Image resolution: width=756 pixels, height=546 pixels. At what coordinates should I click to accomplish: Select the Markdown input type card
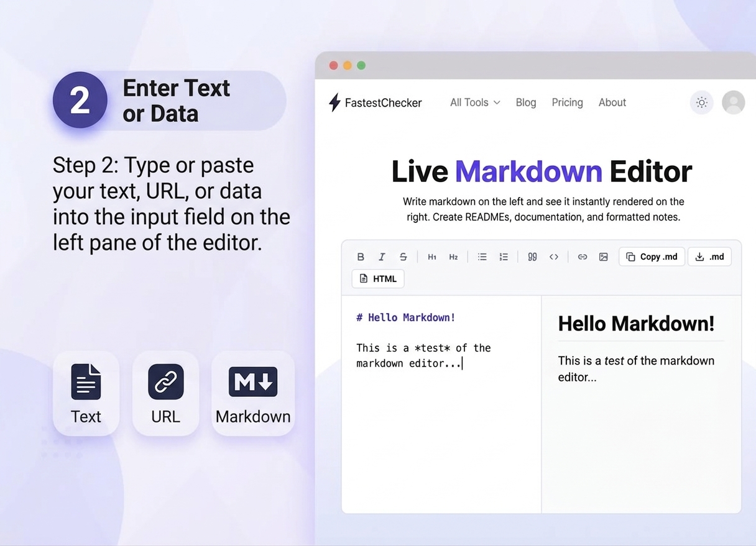click(253, 393)
